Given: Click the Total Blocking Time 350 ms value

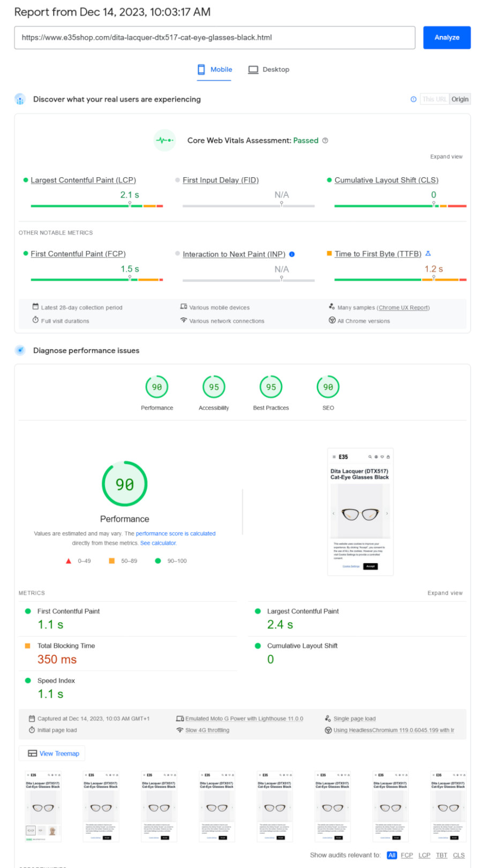Looking at the screenshot, I should click(57, 660).
